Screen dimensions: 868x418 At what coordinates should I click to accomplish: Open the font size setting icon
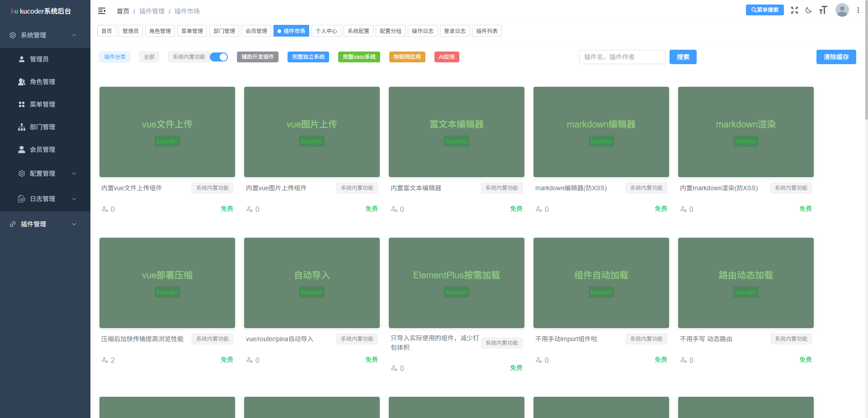click(x=823, y=10)
